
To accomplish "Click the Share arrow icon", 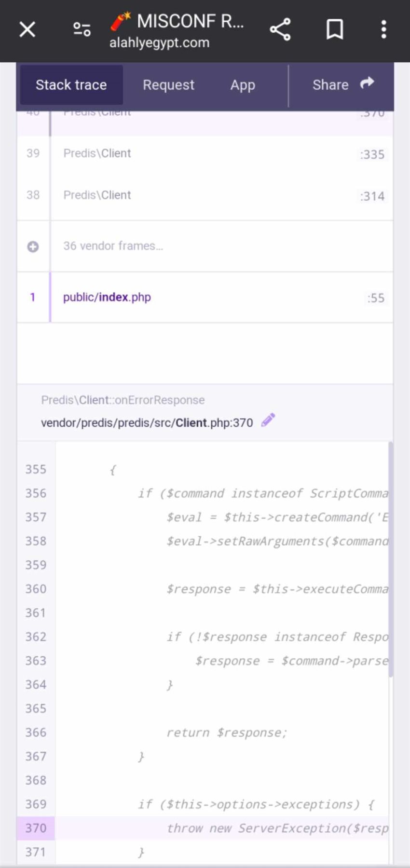I will tap(367, 83).
